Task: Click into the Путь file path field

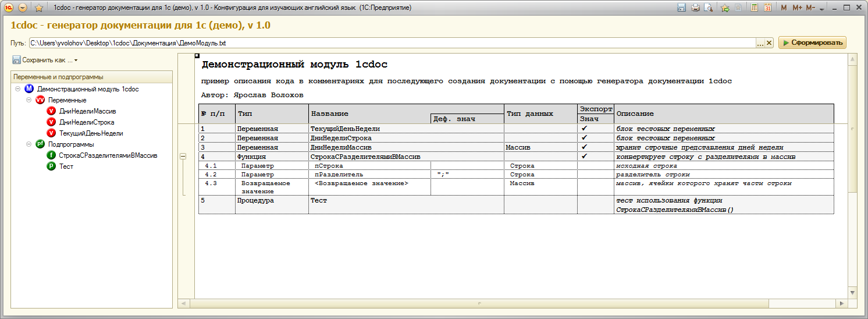Action: pyautogui.click(x=392, y=43)
